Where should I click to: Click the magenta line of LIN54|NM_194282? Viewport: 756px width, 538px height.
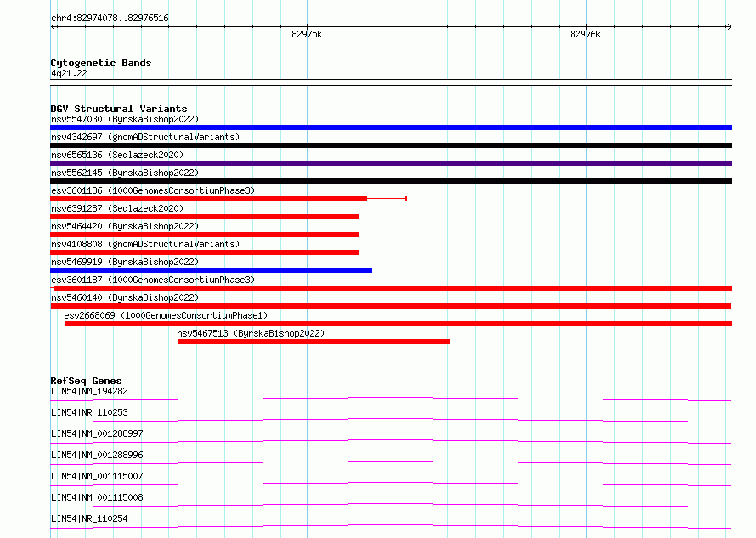(391, 399)
